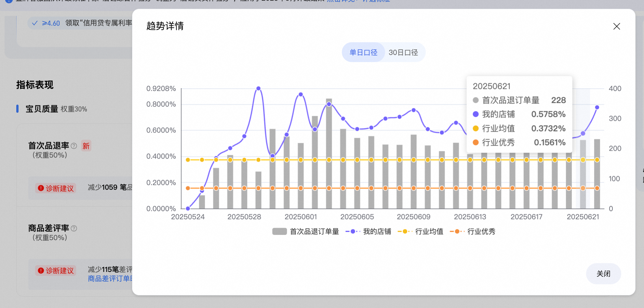644x308 pixels.
Task: Toggle the 首次品退订单量 legend item
Action: pyautogui.click(x=305, y=231)
